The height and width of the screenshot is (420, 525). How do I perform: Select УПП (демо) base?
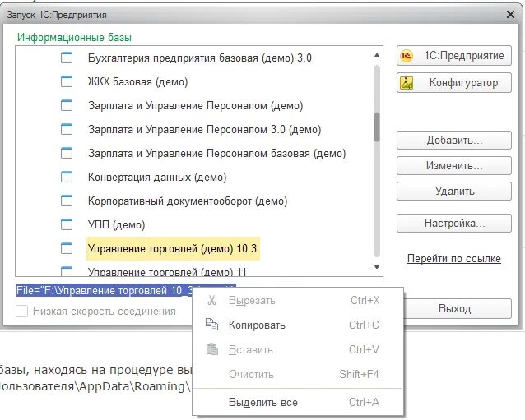coord(116,224)
